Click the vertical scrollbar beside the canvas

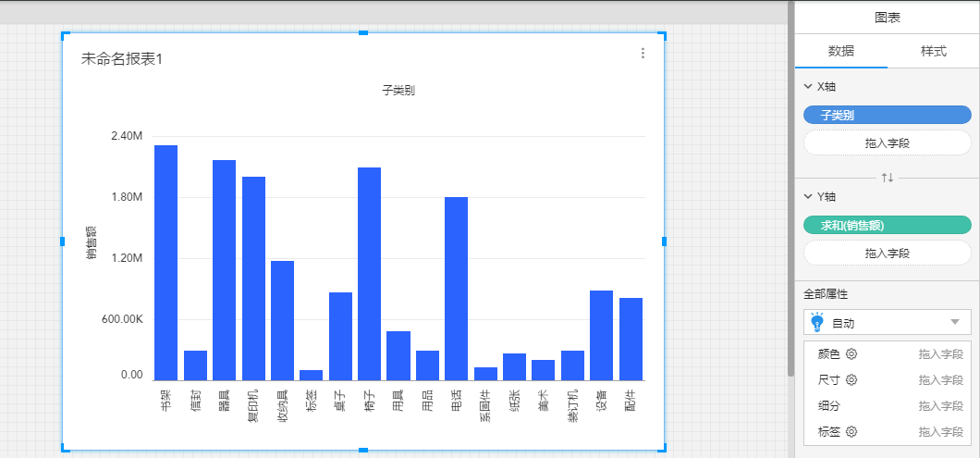pos(790,188)
